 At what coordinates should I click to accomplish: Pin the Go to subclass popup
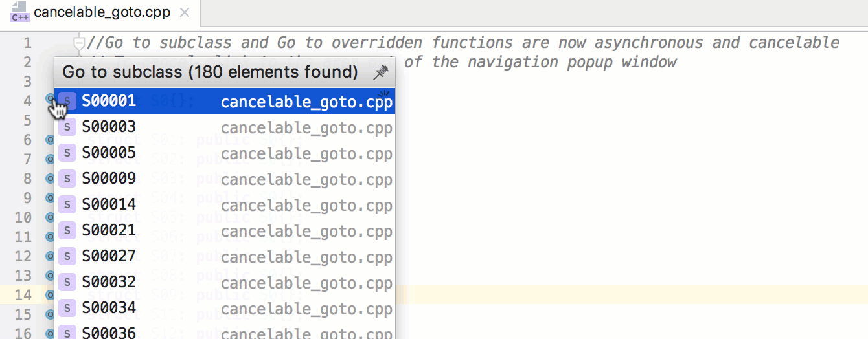[381, 72]
